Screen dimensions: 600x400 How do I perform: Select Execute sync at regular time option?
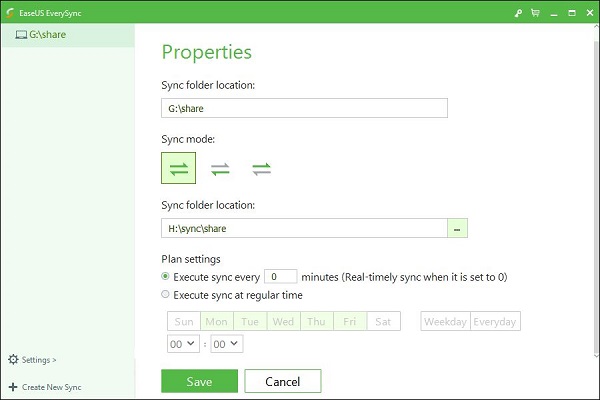coord(165,294)
